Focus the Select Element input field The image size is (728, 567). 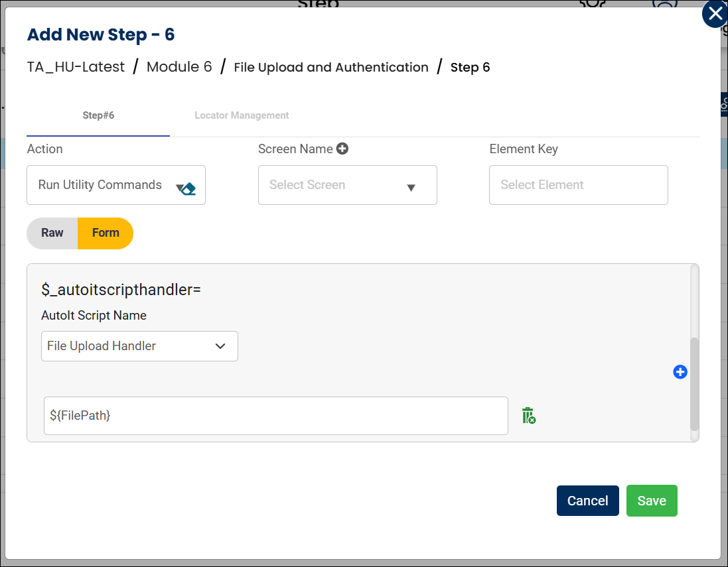(578, 185)
